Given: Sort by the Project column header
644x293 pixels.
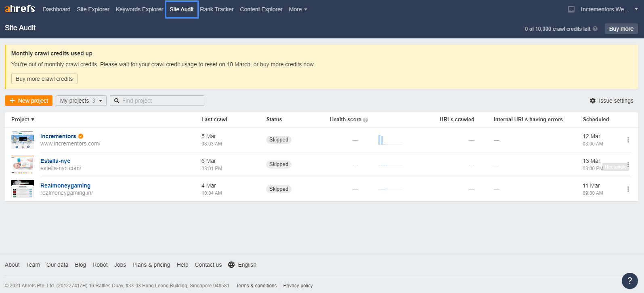Looking at the screenshot, I should pos(23,119).
